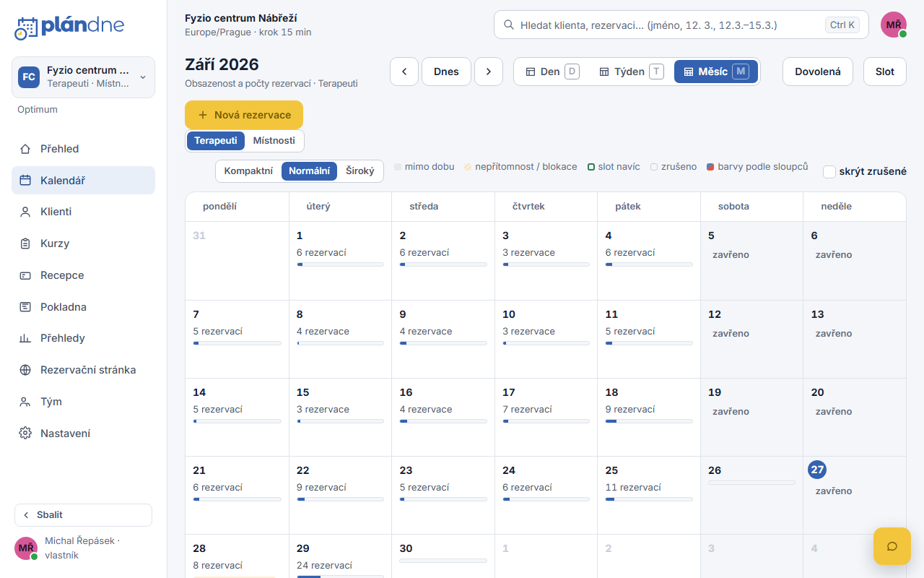Click the Týden view icon
Viewport: 924px width, 578px height.
click(x=604, y=72)
